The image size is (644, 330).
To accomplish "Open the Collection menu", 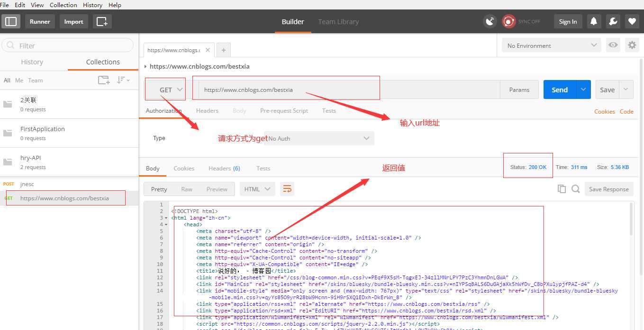I will tap(63, 5).
